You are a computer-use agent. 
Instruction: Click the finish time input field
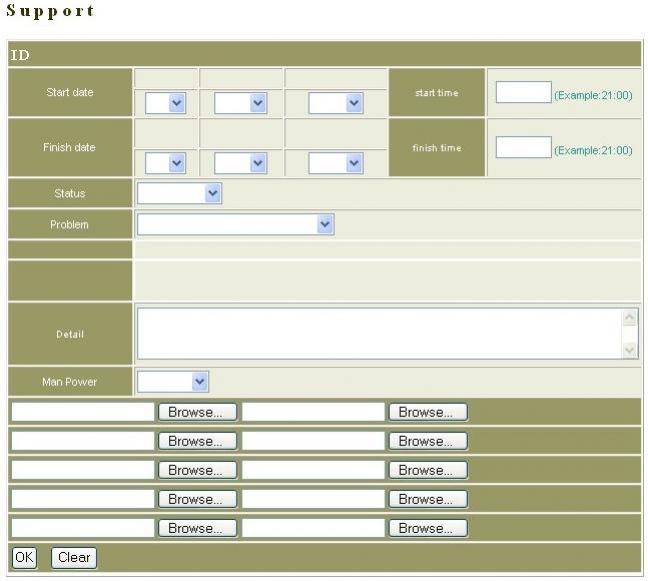(x=524, y=147)
